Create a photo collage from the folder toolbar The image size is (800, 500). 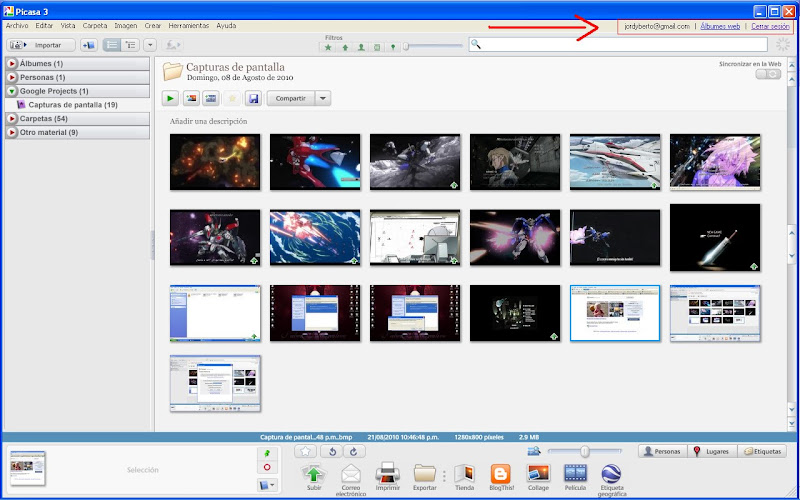(191, 98)
